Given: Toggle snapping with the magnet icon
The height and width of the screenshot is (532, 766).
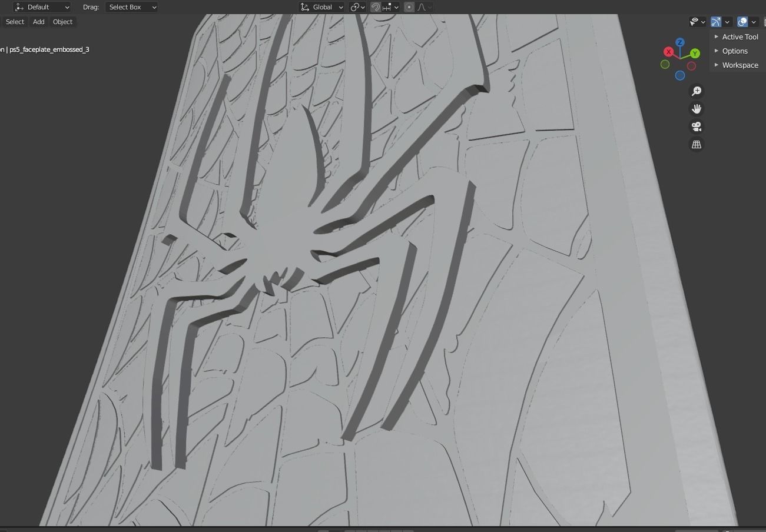Looking at the screenshot, I should tap(376, 7).
